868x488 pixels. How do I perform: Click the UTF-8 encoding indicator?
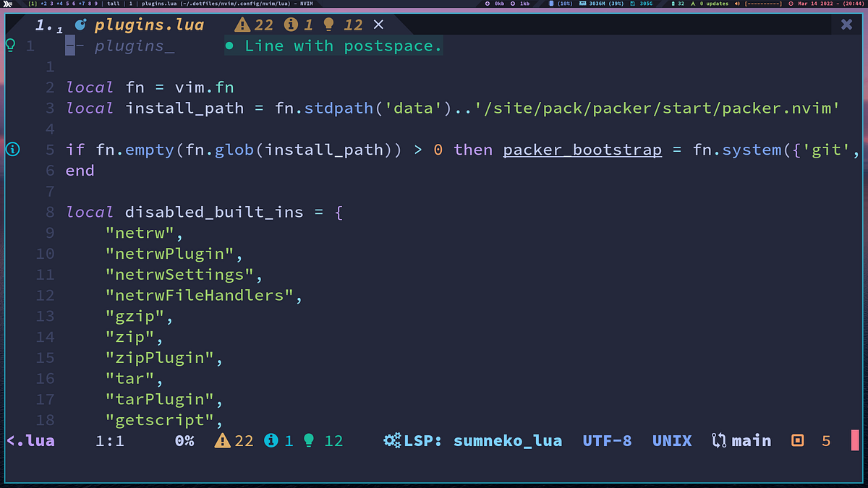click(607, 440)
